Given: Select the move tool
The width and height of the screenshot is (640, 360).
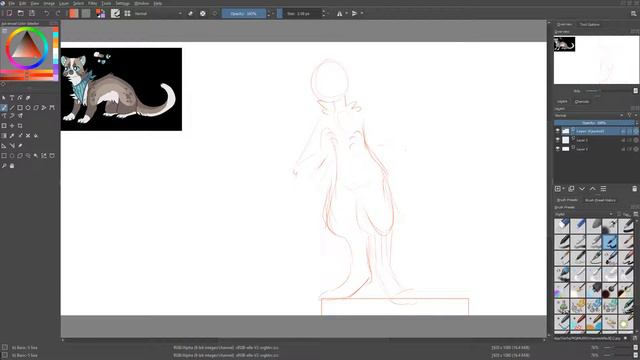Looking at the screenshot, I should point(12,126).
